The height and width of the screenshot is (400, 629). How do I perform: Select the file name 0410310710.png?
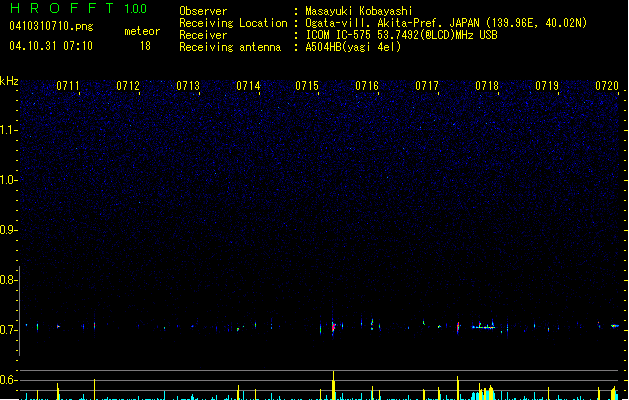click(x=51, y=26)
